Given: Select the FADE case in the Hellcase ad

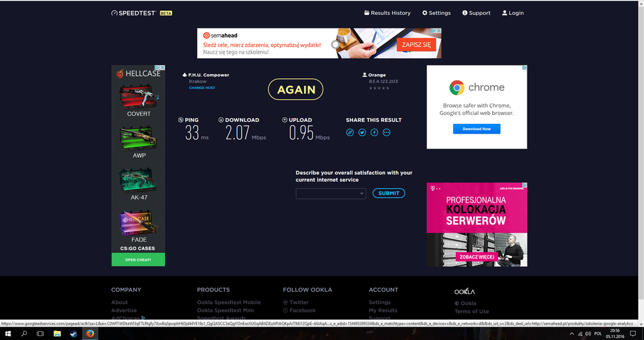Looking at the screenshot, I should (x=139, y=226).
